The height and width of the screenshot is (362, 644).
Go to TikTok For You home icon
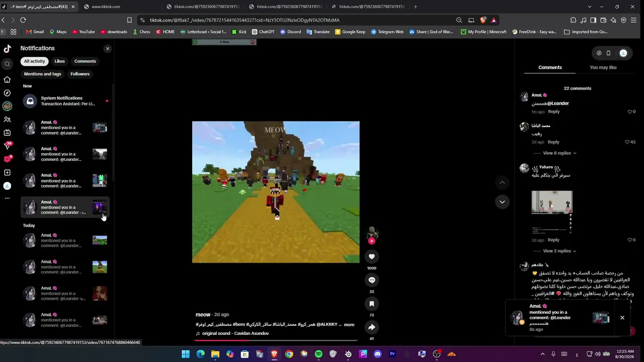coord(7,79)
